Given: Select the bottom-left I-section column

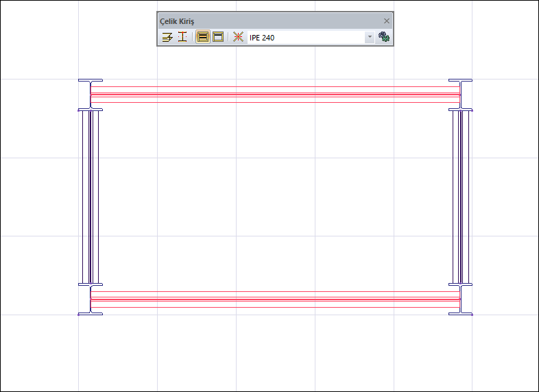Looking at the screenshot, I should 91,299.
